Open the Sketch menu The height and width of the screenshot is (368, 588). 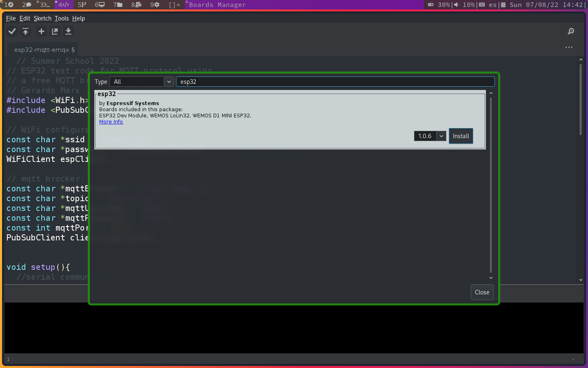point(42,18)
